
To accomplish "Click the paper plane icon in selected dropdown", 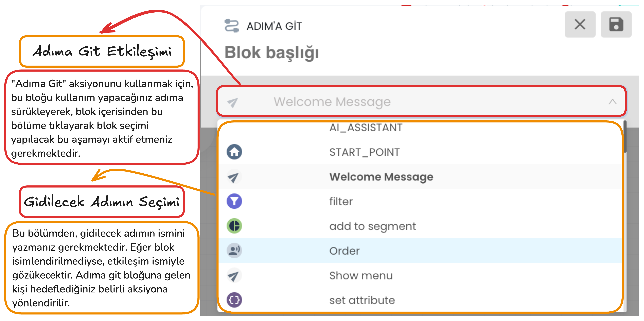I will 233,102.
